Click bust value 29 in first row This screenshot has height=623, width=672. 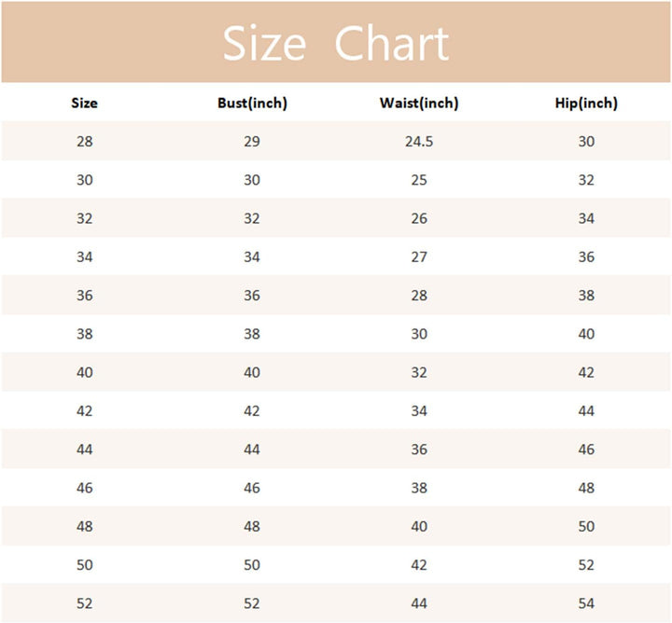[252, 142]
